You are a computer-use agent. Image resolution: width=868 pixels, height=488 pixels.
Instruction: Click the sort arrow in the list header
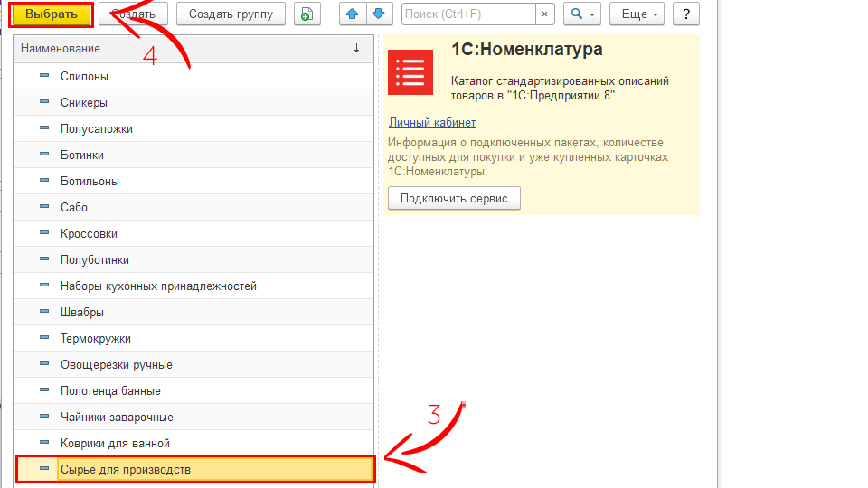356,48
